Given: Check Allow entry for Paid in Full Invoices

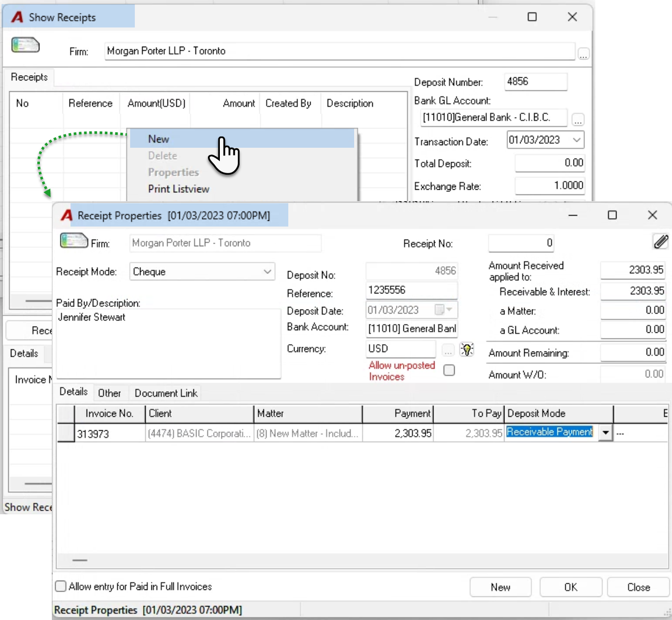Looking at the screenshot, I should pos(61,586).
